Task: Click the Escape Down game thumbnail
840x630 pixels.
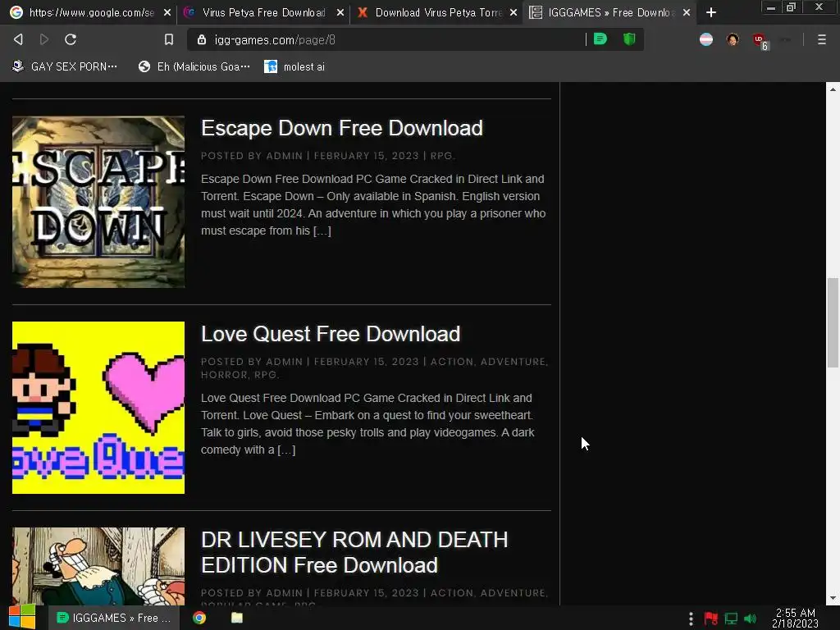Action: tap(98, 202)
